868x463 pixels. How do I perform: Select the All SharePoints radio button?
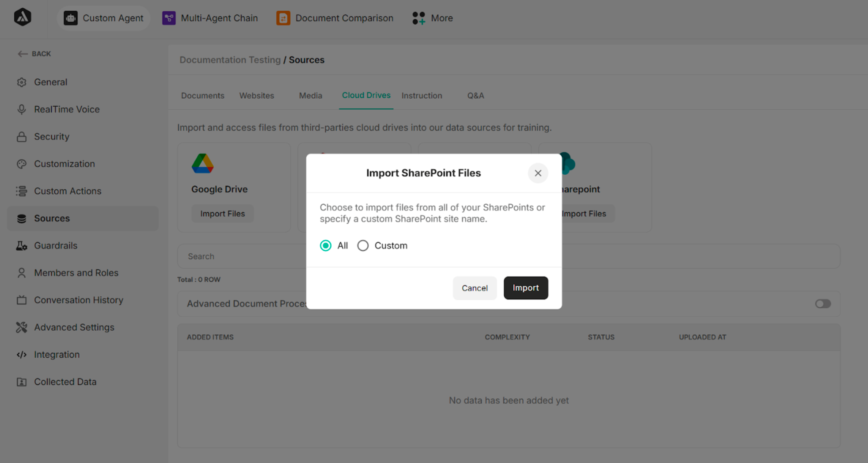(326, 245)
